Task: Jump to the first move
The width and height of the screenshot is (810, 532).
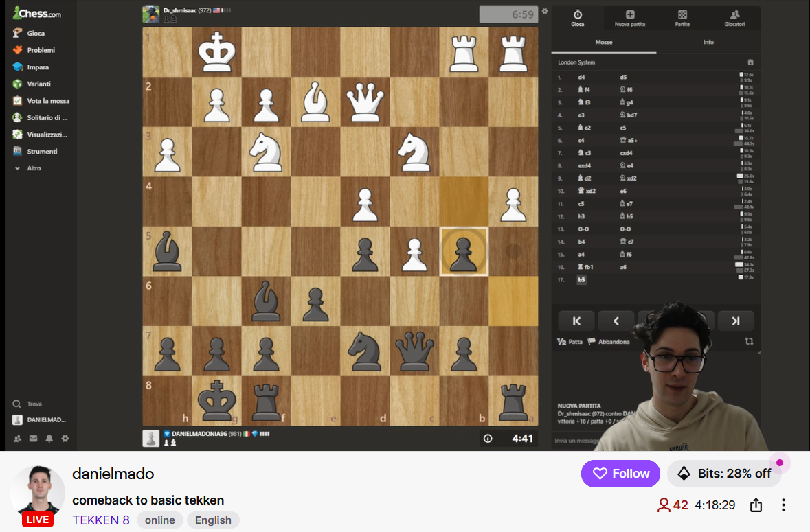Action: tap(576, 321)
